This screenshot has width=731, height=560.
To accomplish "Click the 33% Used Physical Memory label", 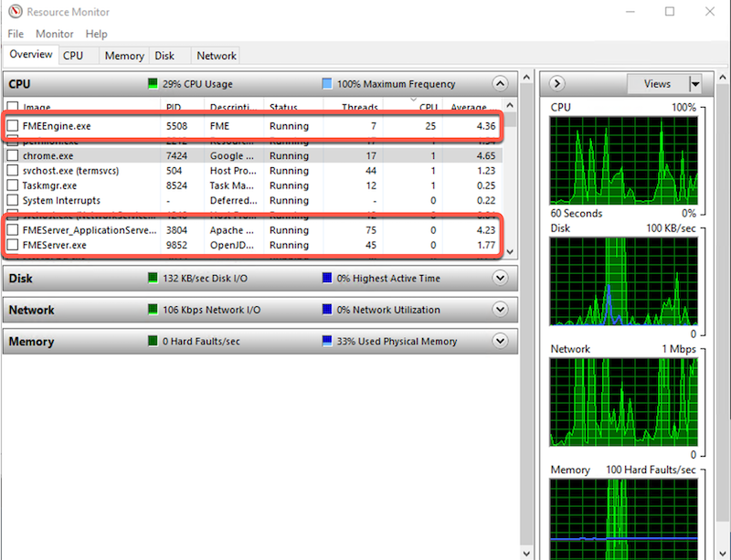I will point(397,342).
